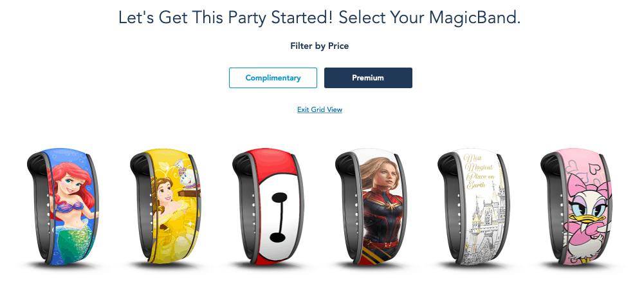Image resolution: width=644 pixels, height=296 pixels.
Task: Click the Exit Grid View link
Action: (x=320, y=109)
